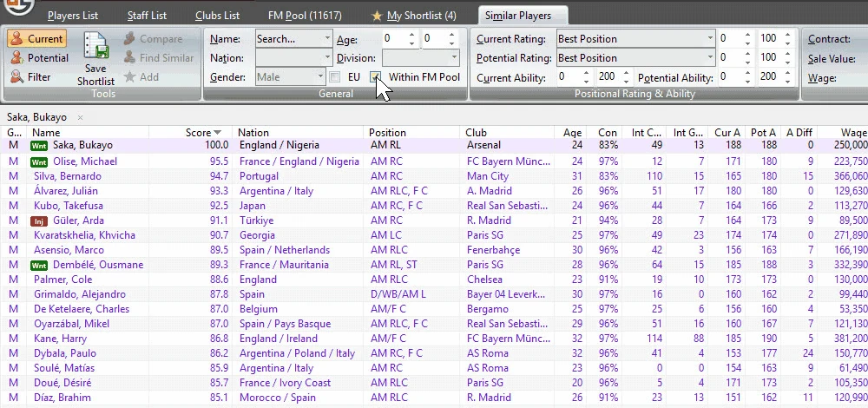
Task: Increase the minimum Age spinner
Action: pos(411,35)
